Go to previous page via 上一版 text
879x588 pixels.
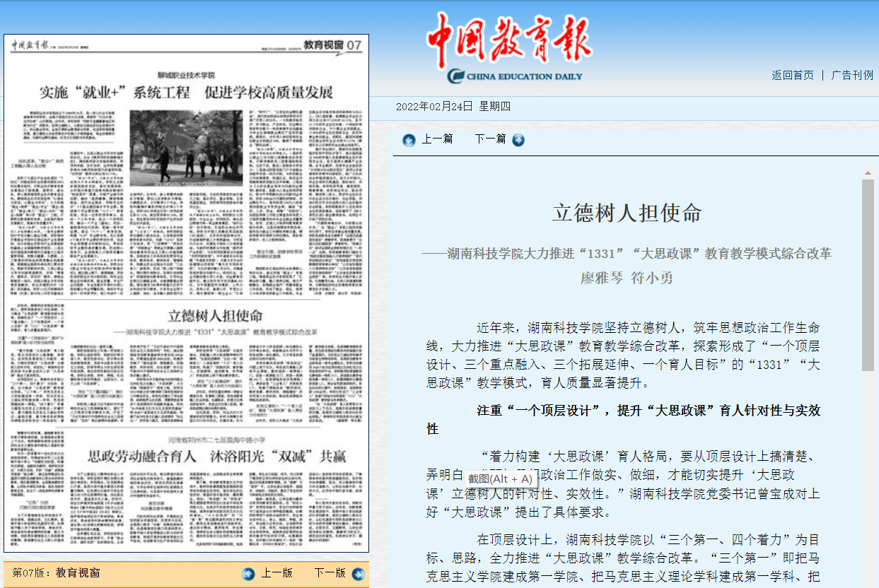tap(276, 573)
